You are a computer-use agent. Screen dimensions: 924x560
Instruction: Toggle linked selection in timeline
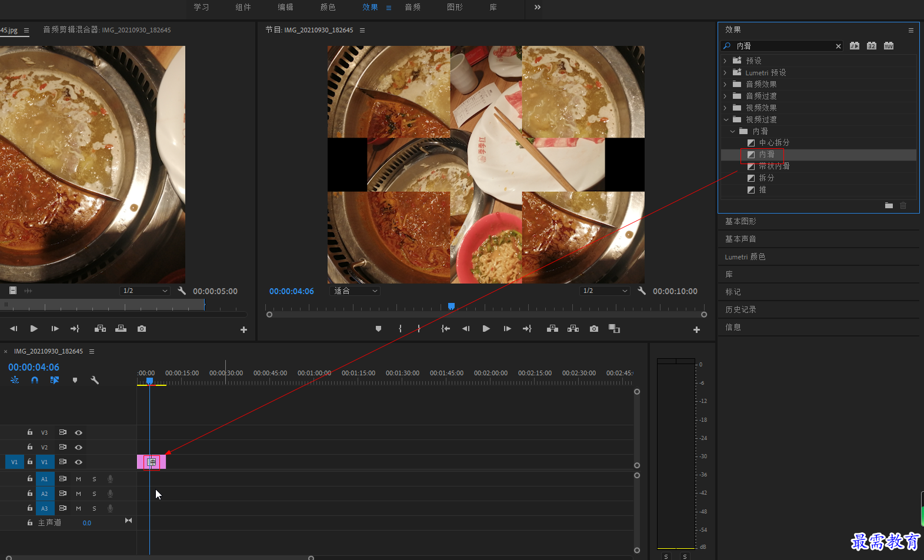coord(55,380)
